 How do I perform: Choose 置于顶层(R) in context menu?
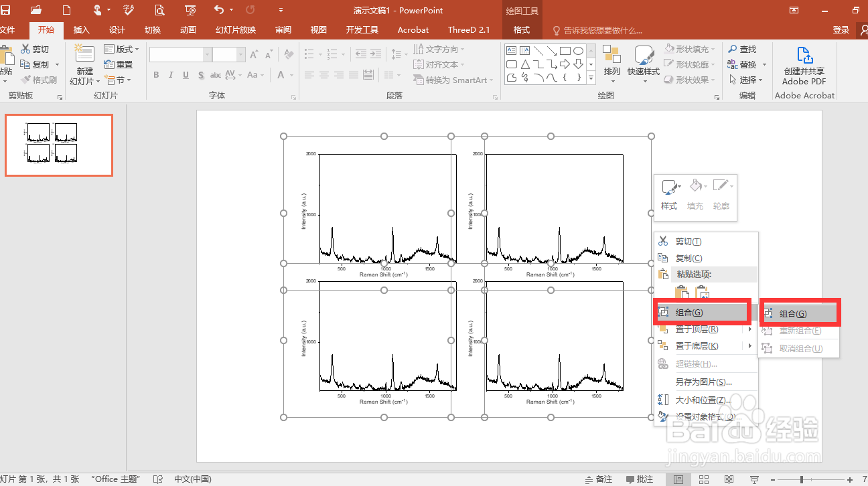click(x=706, y=329)
